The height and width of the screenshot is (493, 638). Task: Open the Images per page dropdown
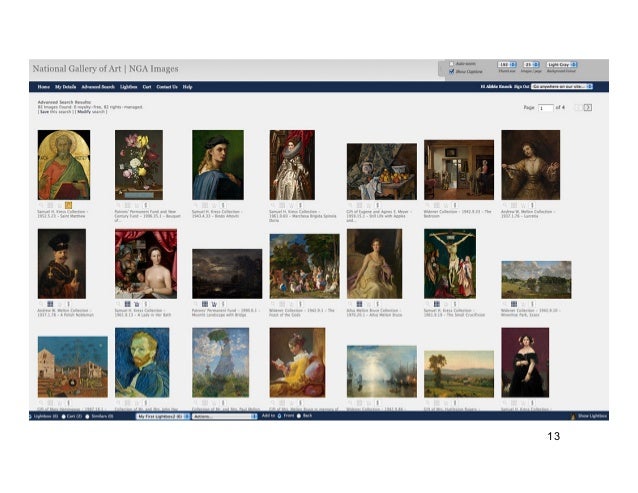tap(531, 65)
